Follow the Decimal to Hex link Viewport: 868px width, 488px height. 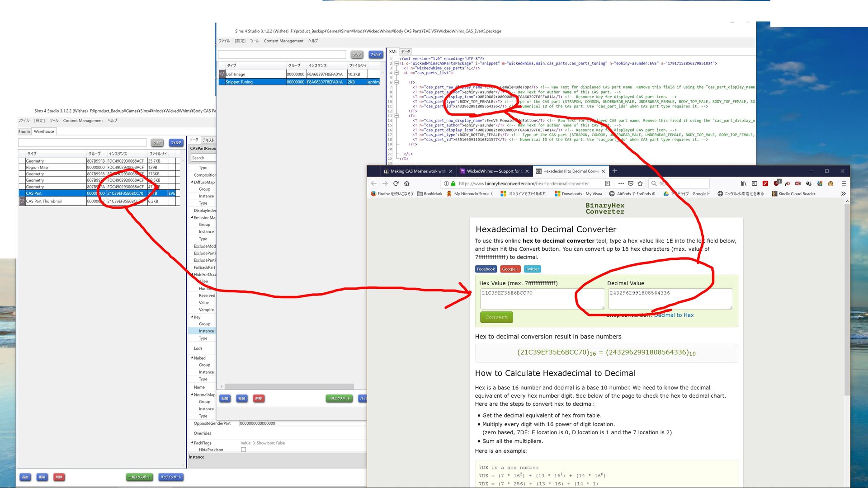pos(674,315)
